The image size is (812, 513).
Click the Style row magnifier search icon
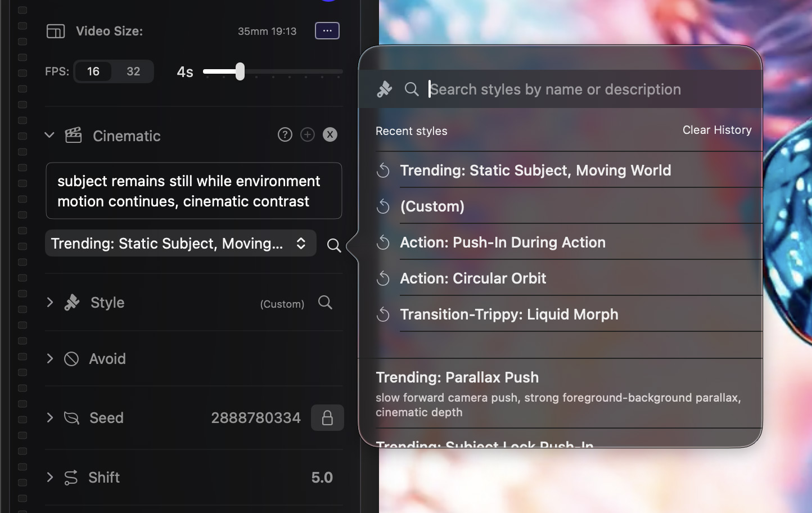pyautogui.click(x=325, y=303)
